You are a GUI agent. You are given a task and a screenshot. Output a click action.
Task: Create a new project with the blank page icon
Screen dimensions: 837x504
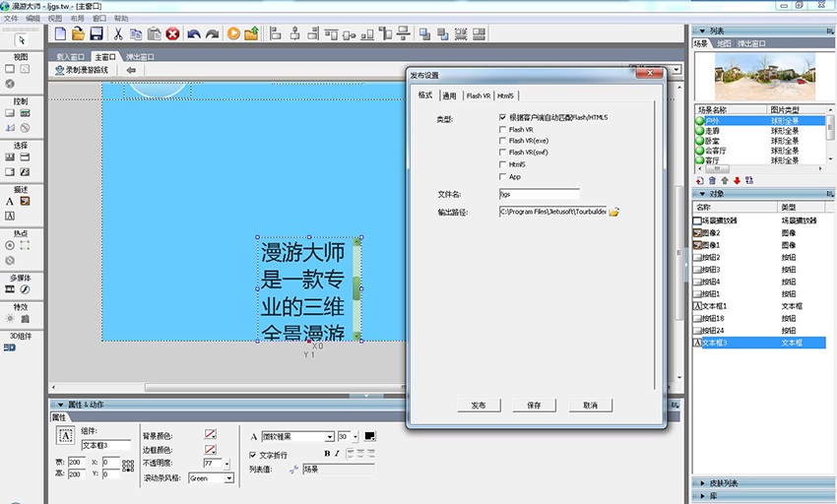tap(60, 33)
